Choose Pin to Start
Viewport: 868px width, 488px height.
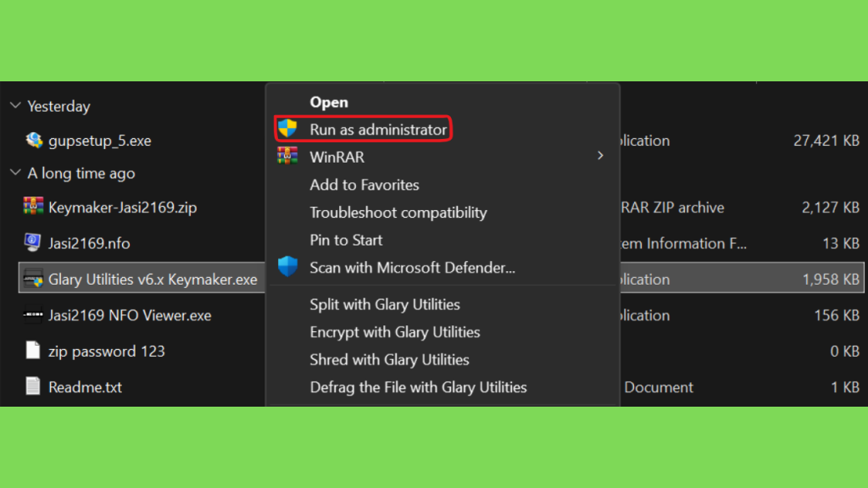pyautogui.click(x=346, y=241)
